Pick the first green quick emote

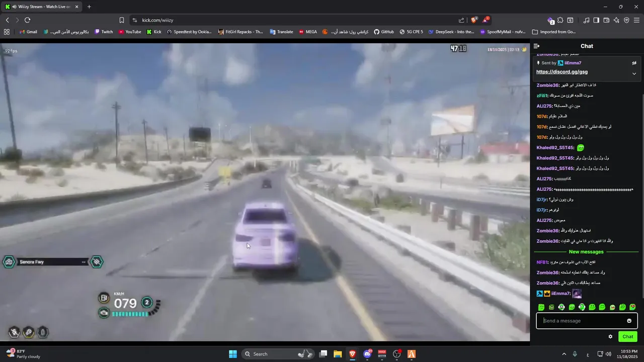(x=541, y=307)
